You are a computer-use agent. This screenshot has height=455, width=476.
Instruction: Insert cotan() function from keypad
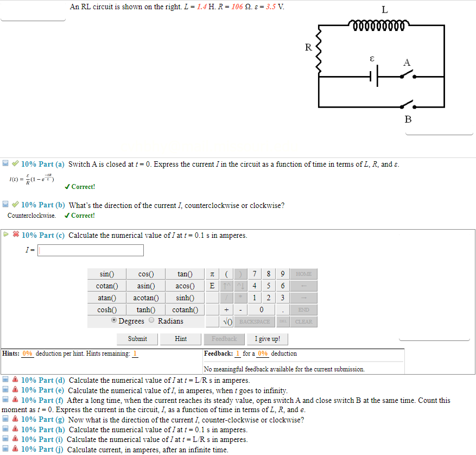(x=107, y=286)
